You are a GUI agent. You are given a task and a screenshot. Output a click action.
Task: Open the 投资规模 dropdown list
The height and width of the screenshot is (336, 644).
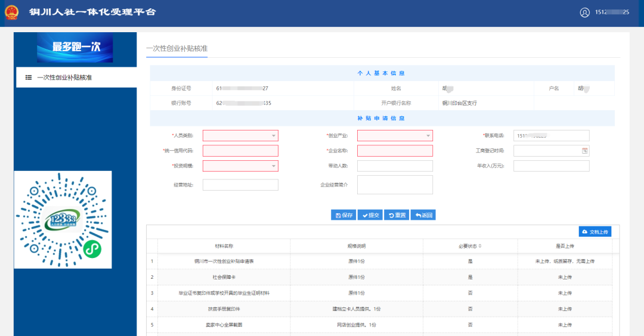click(240, 166)
